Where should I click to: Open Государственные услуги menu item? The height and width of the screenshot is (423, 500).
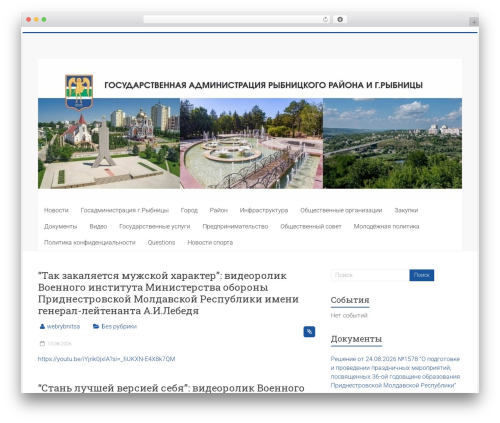155,226
